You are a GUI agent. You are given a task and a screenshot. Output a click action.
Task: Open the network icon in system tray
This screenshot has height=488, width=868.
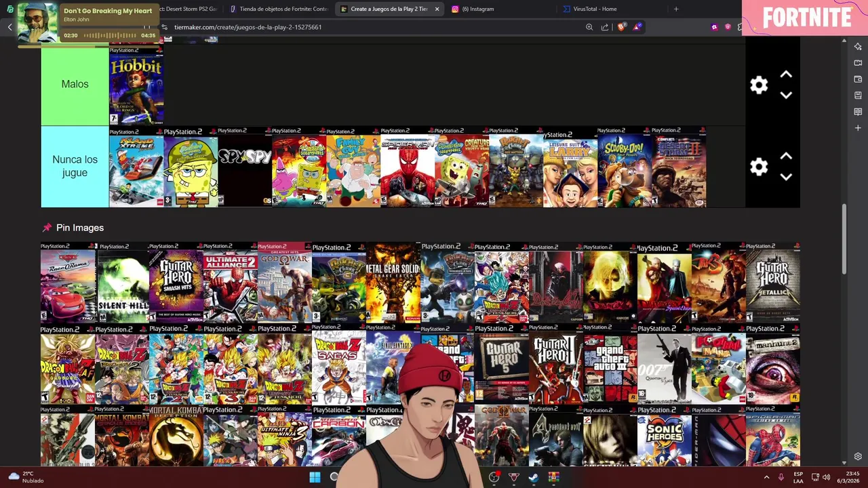click(815, 477)
